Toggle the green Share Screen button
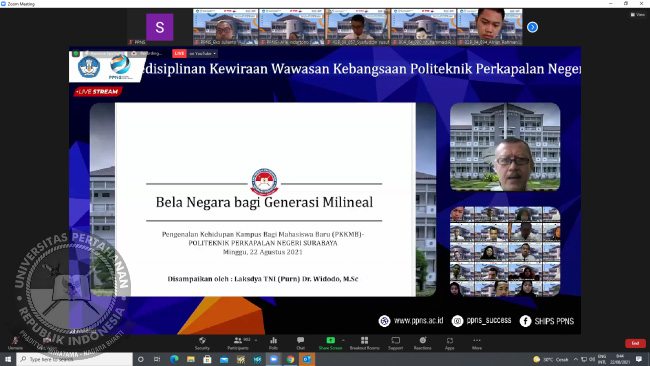650x366 pixels. [x=330, y=343]
